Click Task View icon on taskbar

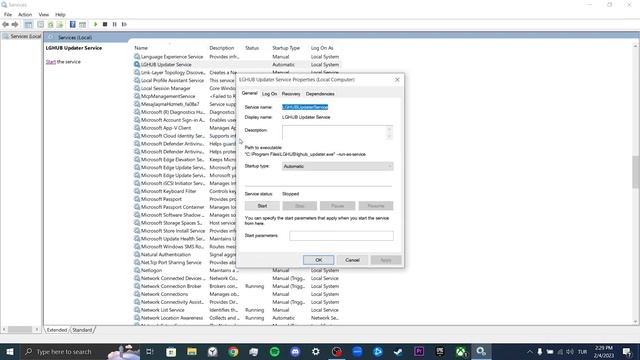(150, 352)
